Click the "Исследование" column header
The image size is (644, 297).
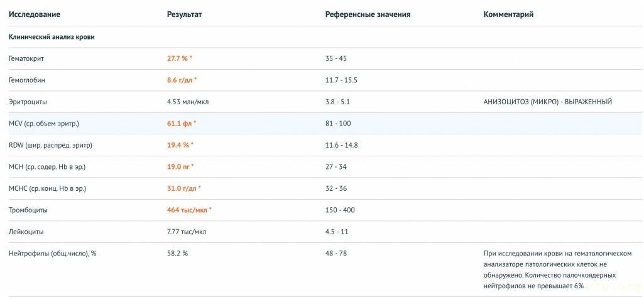tap(35, 14)
